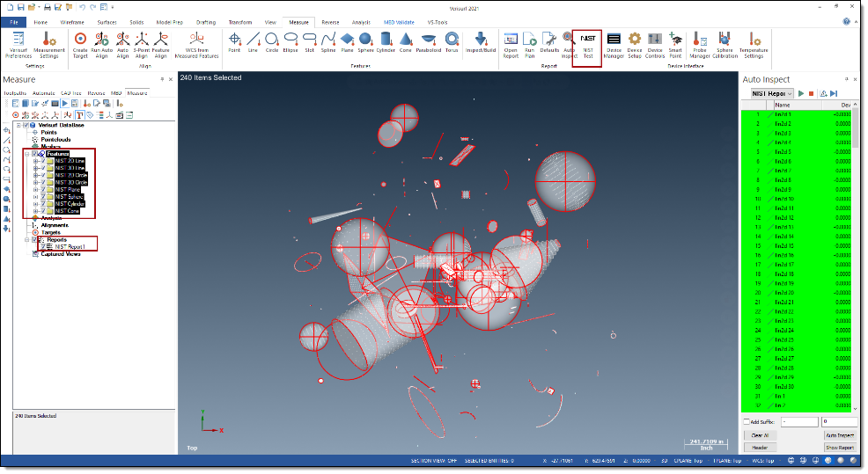
Task: Uncheck NIST Plane folder
Action: coord(43,190)
